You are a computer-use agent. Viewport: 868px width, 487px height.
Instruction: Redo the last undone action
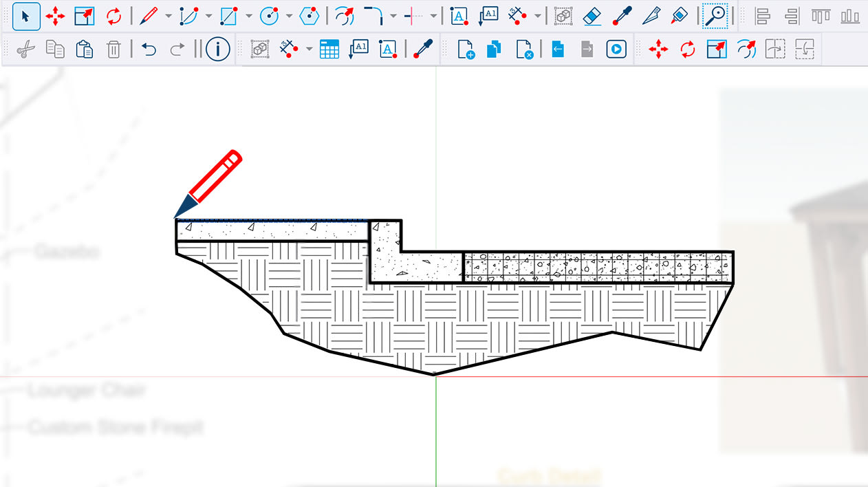pyautogui.click(x=177, y=50)
